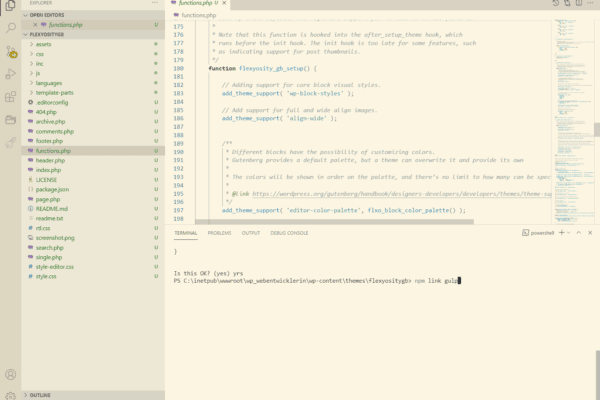Screen dimensions: 600x400
Task: Click line number 197 in the gutter
Action: pyautogui.click(x=178, y=211)
